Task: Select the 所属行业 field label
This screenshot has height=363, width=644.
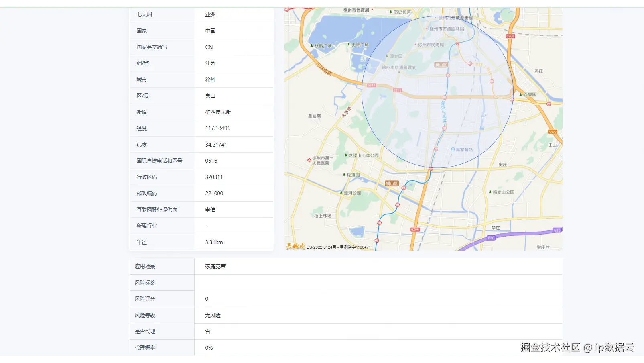Action: [147, 226]
